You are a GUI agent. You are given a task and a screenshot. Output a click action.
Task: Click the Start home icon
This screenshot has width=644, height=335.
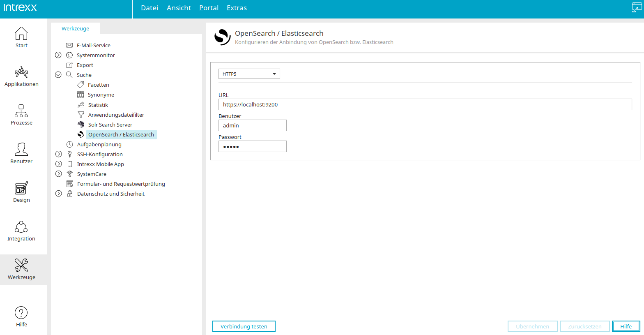[21, 33]
